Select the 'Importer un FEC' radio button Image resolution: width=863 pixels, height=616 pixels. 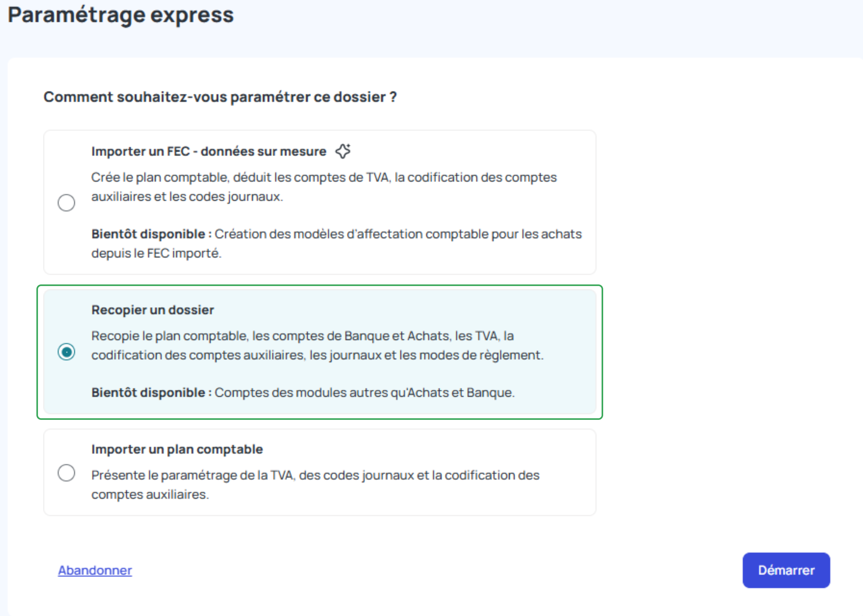66,203
